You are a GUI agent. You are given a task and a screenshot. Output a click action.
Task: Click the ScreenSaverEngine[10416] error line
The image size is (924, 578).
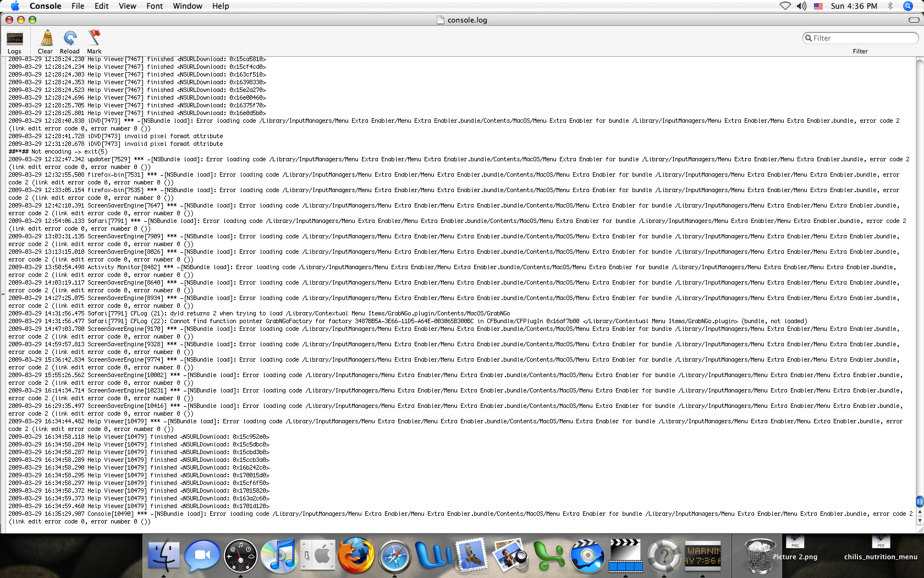click(x=455, y=410)
